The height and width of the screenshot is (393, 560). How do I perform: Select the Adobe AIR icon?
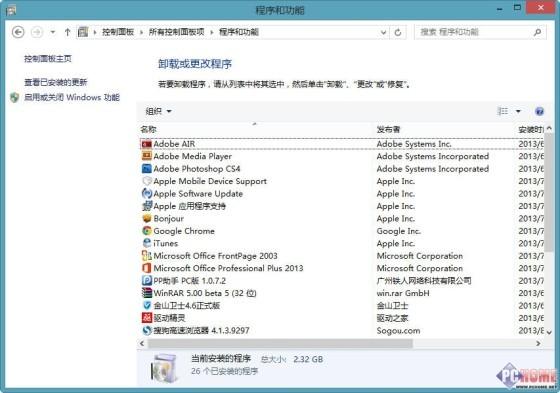click(x=146, y=144)
